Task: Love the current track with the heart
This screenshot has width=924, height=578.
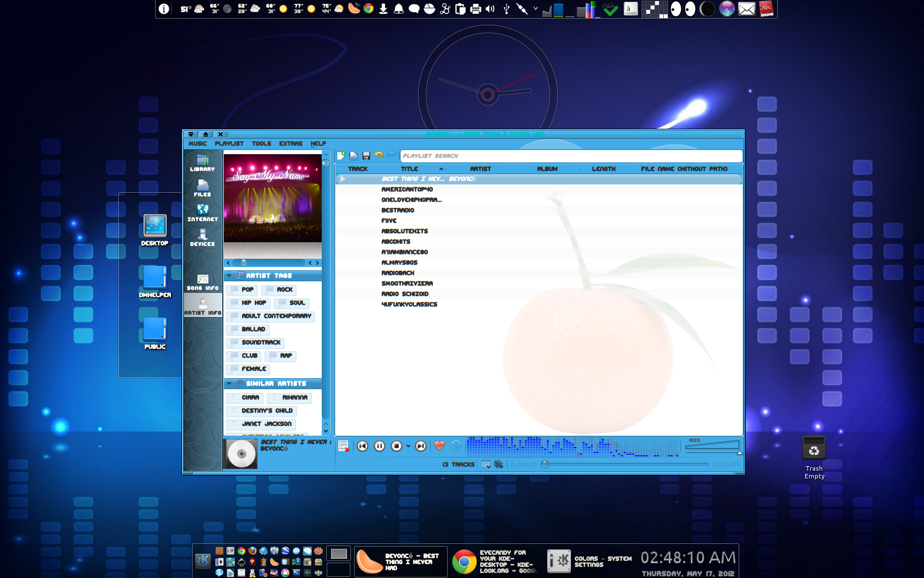Action: (439, 446)
